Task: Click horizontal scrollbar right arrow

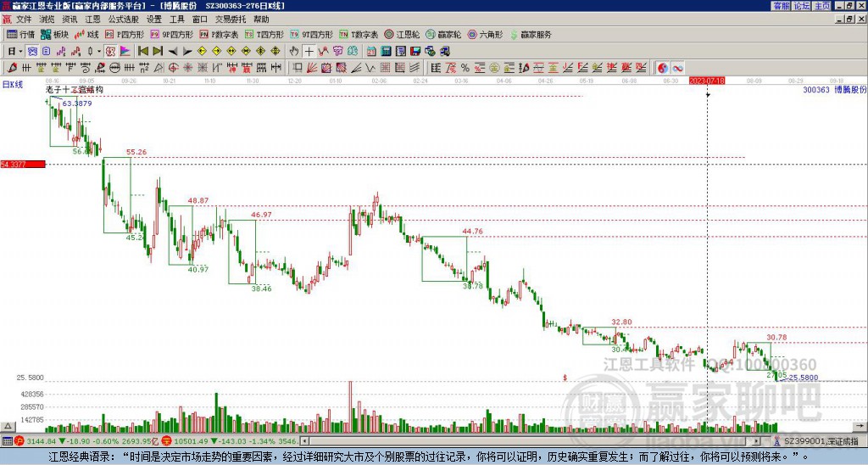Action: pyautogui.click(x=757, y=441)
